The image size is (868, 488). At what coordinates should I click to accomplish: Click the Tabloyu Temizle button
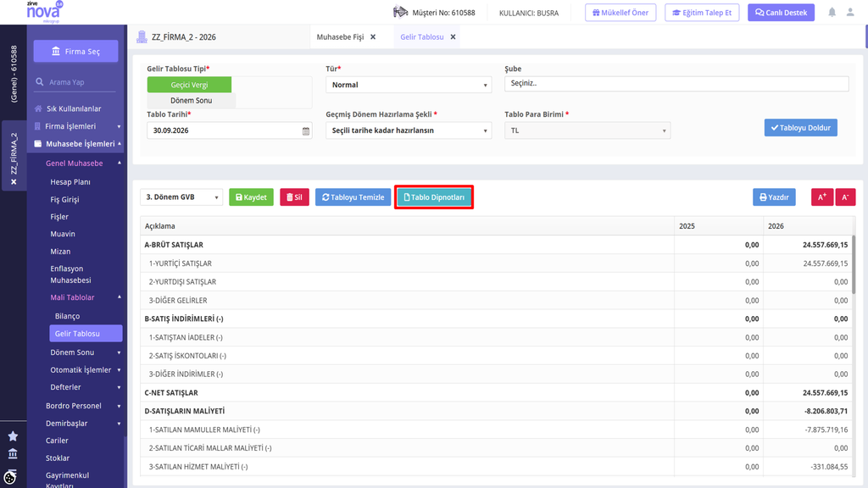coord(353,197)
